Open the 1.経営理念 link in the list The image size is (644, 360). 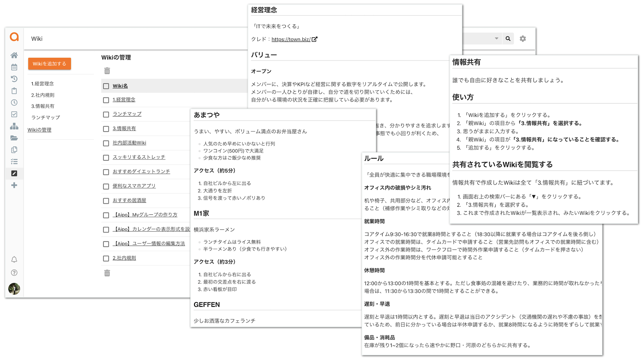124,100
